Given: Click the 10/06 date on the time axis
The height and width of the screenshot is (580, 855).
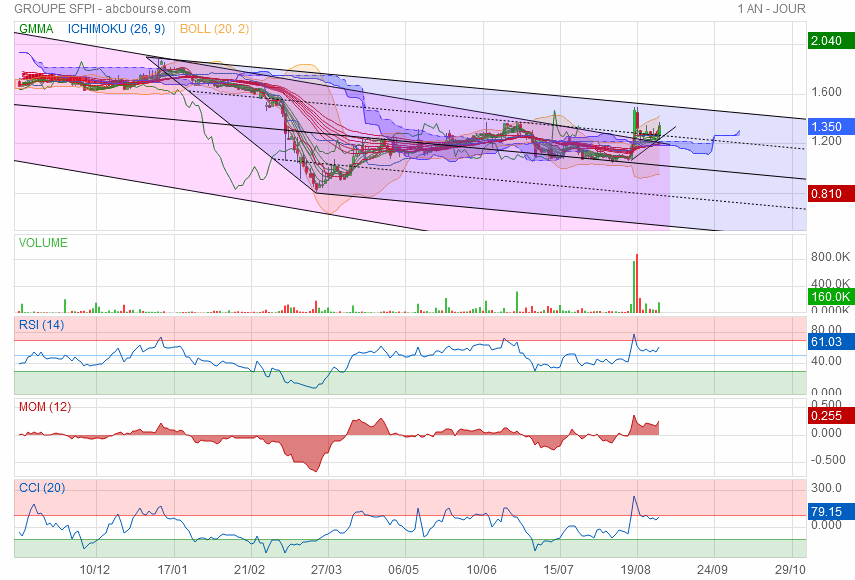Looking at the screenshot, I should coord(481,570).
